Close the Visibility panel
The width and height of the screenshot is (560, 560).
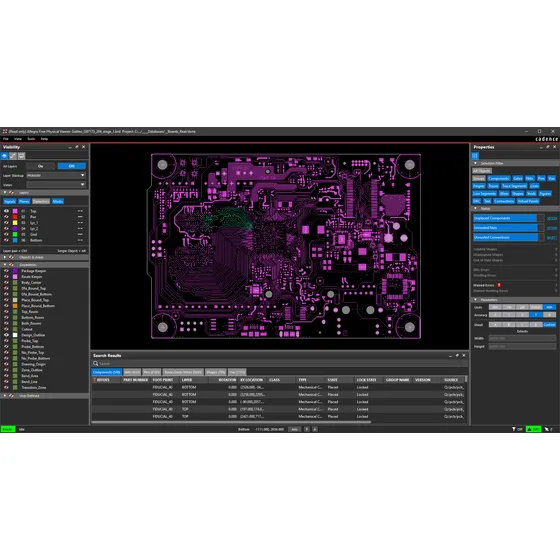pyautogui.click(x=84, y=147)
